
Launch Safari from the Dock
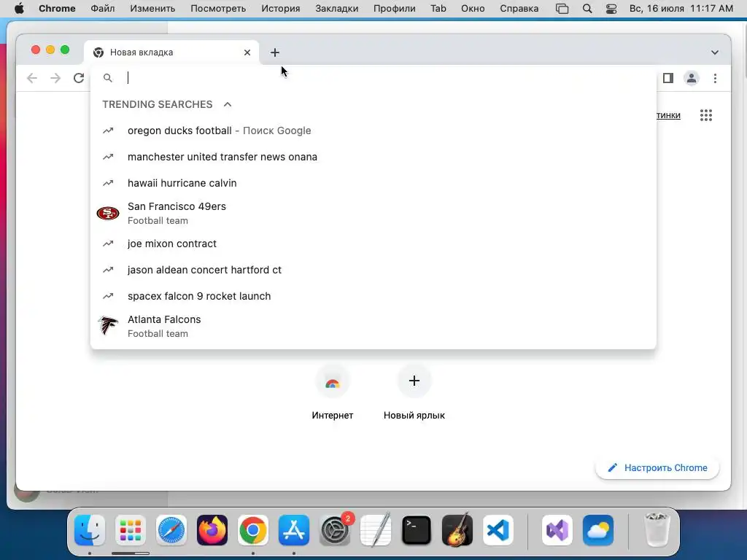pyautogui.click(x=171, y=529)
